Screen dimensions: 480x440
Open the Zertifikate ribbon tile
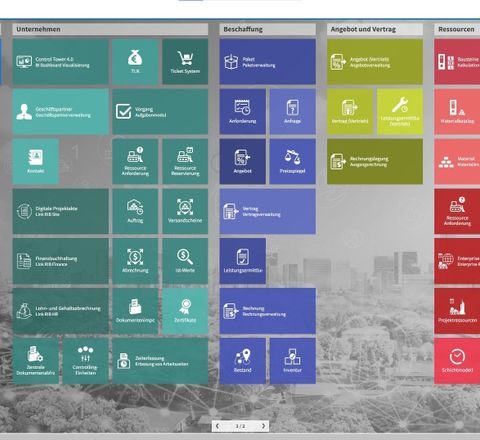(x=185, y=311)
